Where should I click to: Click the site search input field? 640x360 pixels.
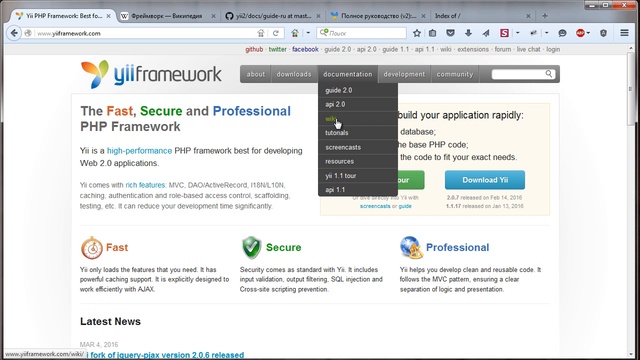pyautogui.click(x=518, y=74)
